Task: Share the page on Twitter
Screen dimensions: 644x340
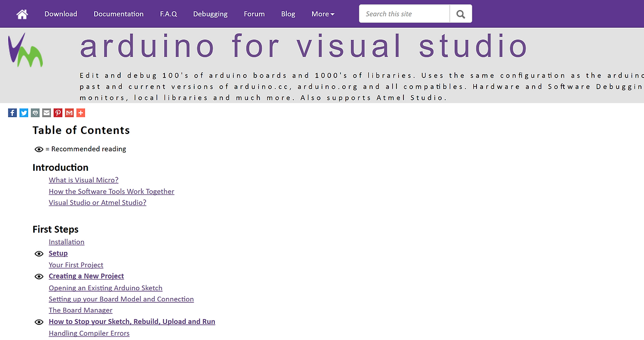Action: pyautogui.click(x=24, y=113)
